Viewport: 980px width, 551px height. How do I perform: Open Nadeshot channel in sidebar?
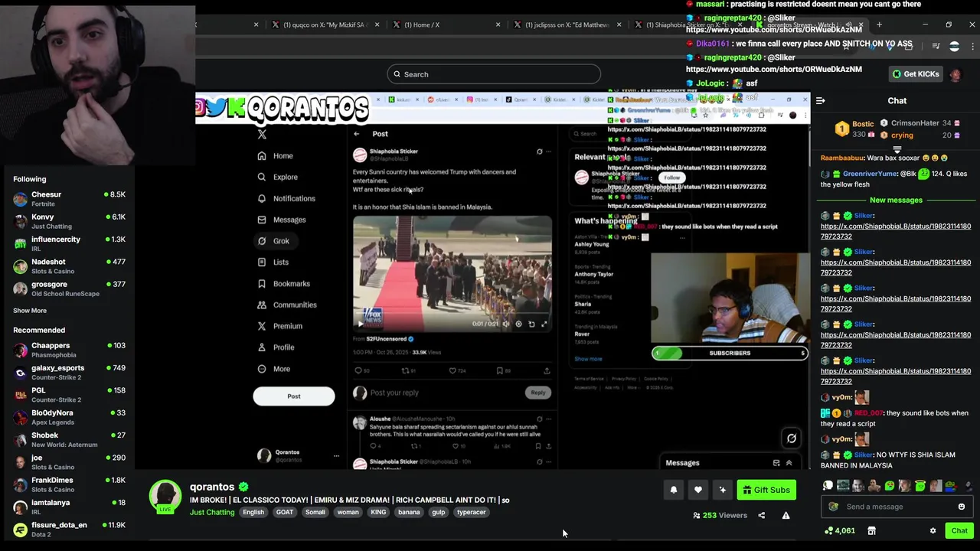click(x=67, y=266)
